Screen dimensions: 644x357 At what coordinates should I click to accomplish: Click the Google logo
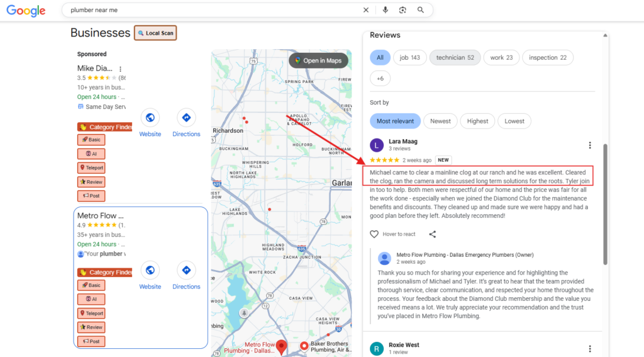point(26,11)
